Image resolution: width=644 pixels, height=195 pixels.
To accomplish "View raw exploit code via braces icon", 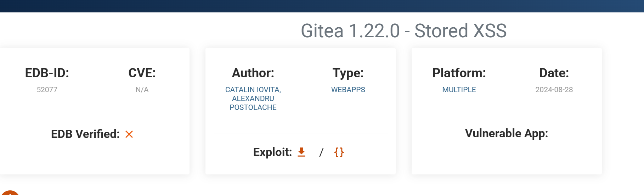I will click(x=339, y=152).
